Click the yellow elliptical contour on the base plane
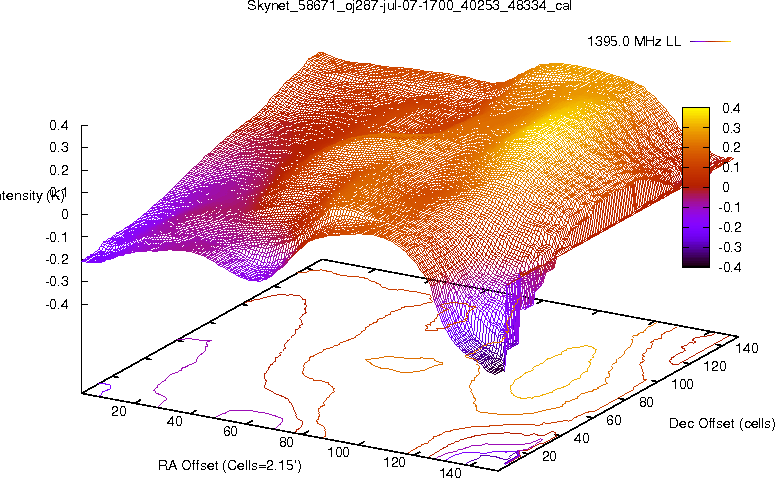775x478 pixels. point(553,372)
